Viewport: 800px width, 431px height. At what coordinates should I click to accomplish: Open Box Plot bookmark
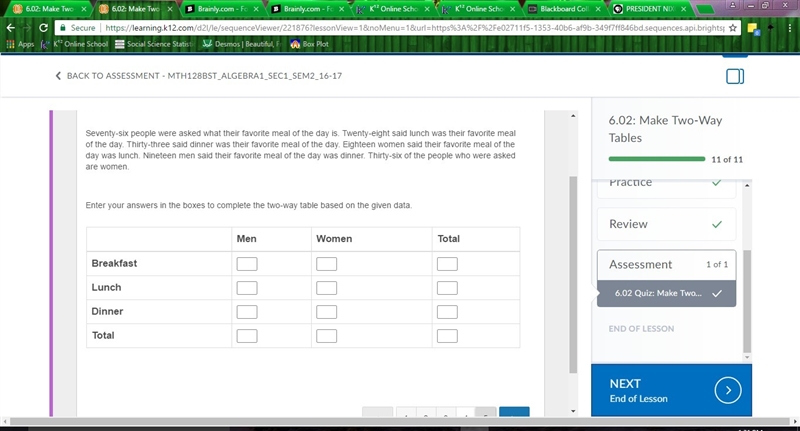coord(309,44)
